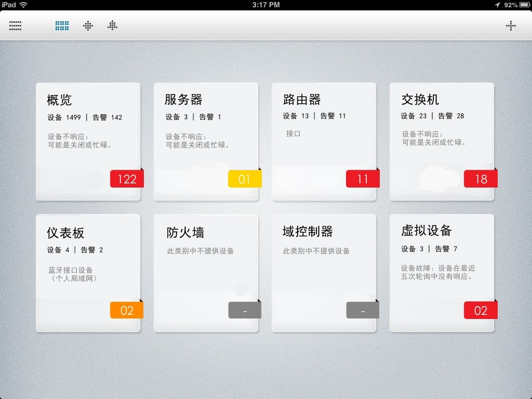Tap the red 11 alert badge
Screen dimensions: 532x399
(x=363, y=179)
